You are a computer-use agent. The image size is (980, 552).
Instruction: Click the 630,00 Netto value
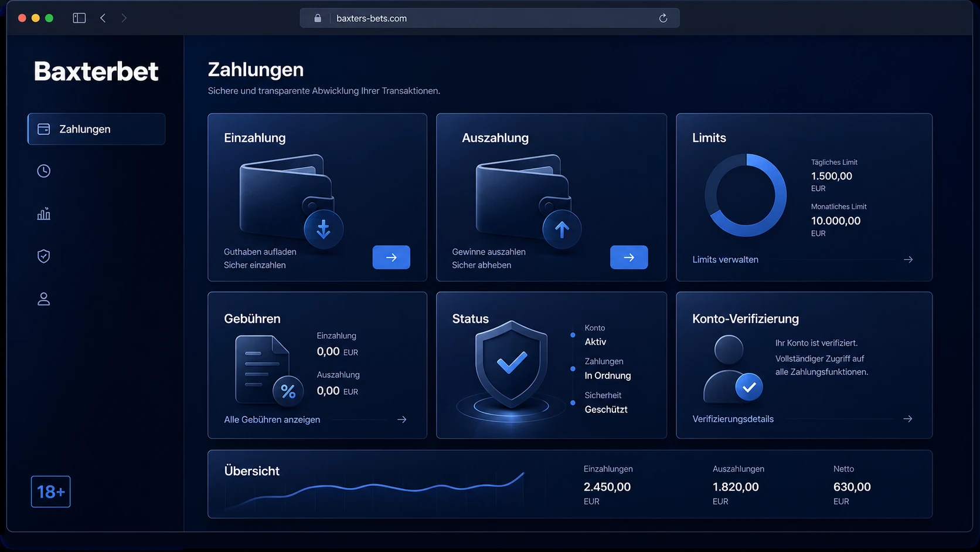click(852, 487)
